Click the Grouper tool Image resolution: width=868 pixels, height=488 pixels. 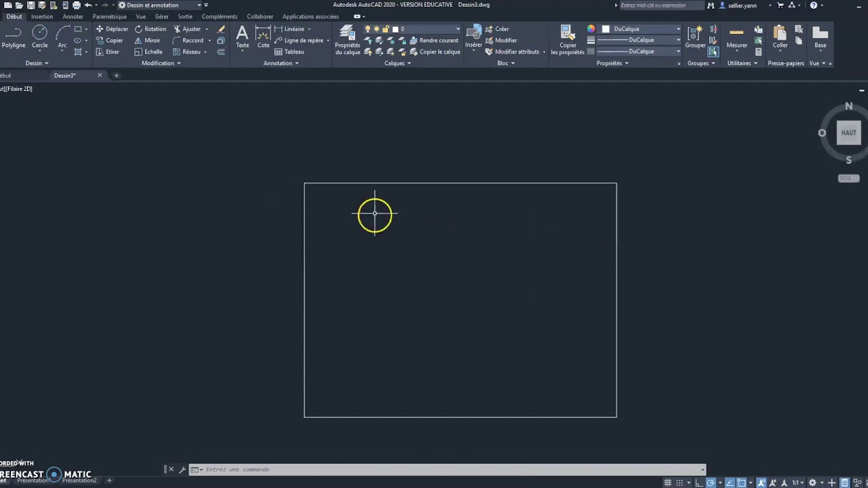pos(695,37)
